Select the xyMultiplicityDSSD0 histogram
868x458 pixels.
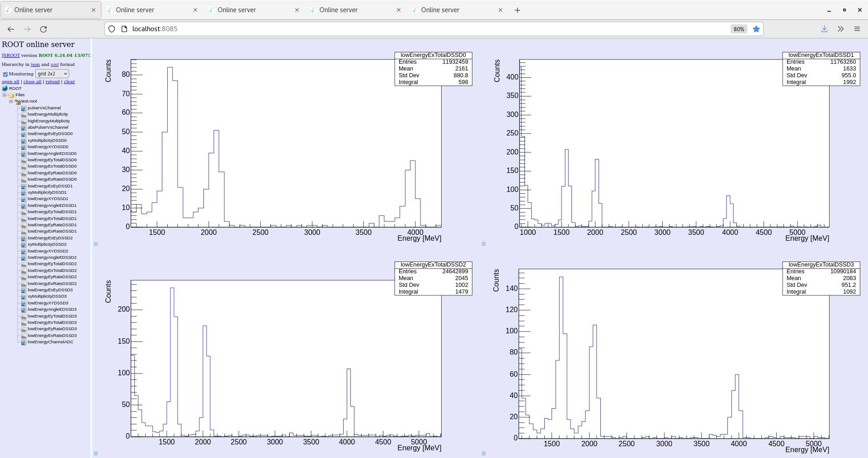point(47,140)
